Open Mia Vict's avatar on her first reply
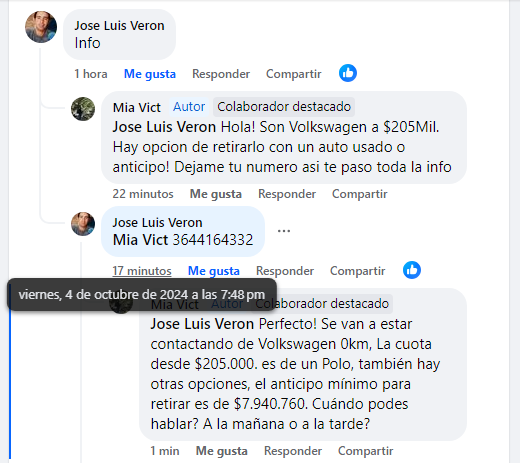Image resolution: width=520 pixels, height=463 pixels. (83, 109)
